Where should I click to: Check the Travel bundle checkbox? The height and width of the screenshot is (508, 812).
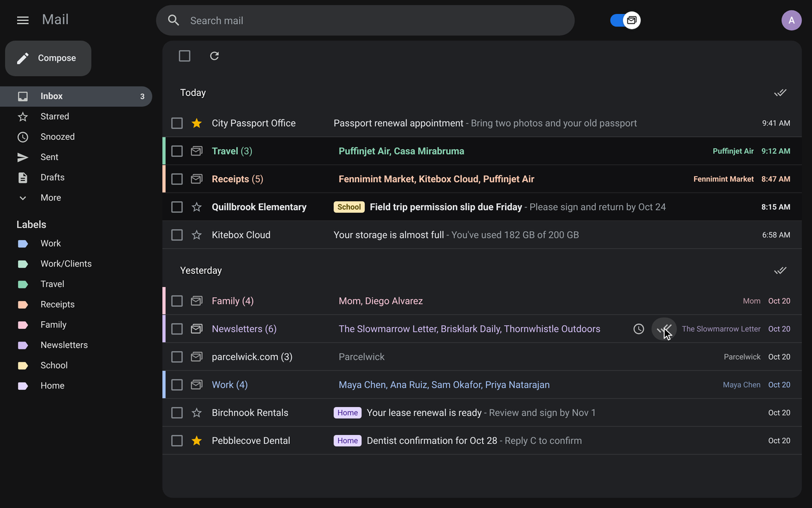point(177,151)
